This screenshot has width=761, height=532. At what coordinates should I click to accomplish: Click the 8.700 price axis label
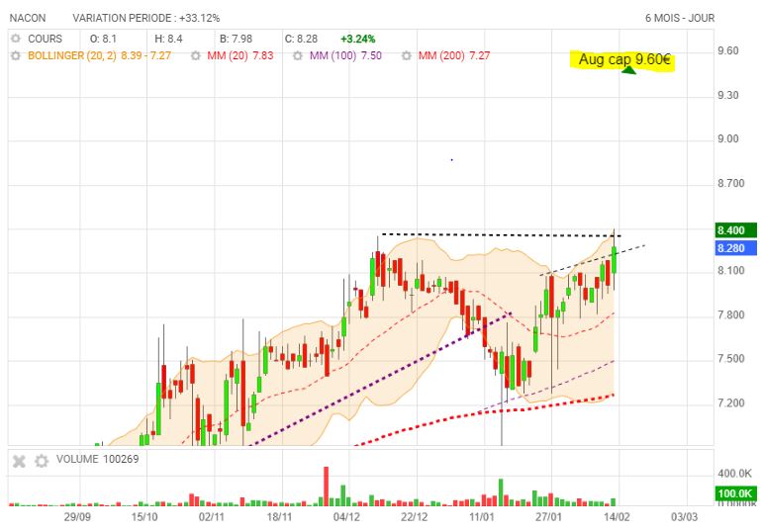(x=731, y=183)
